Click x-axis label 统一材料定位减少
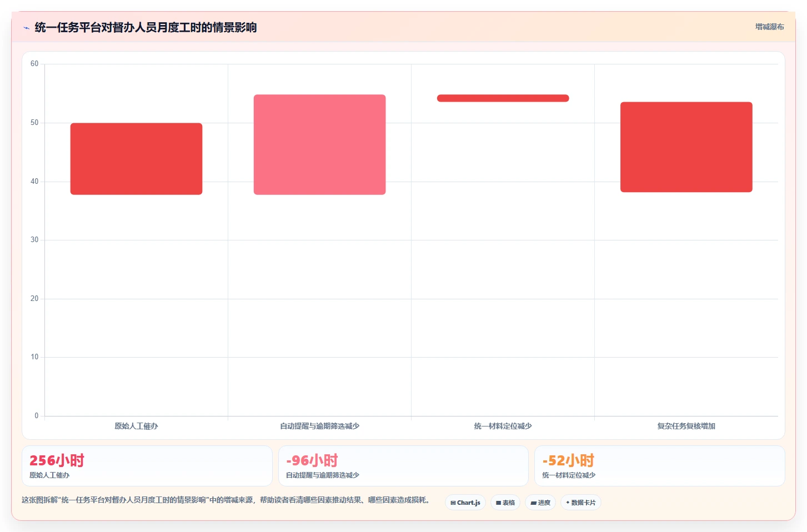Screen dimensions: 807x532 (503, 426)
